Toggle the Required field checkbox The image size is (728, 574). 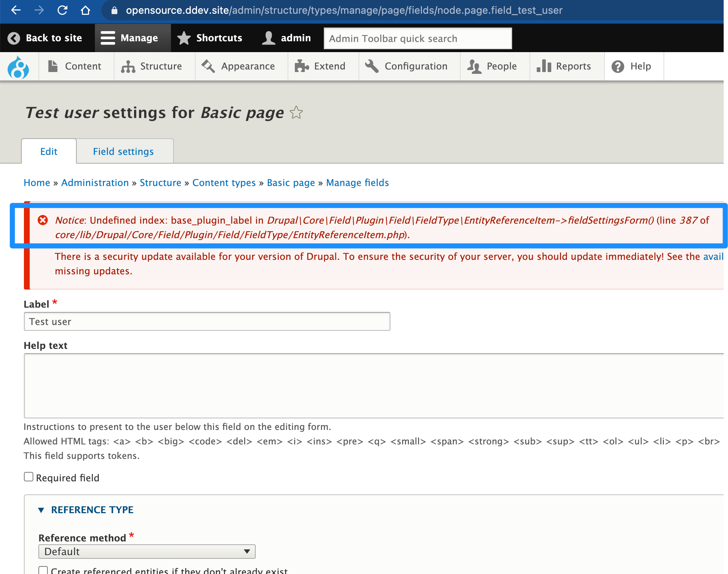(29, 477)
